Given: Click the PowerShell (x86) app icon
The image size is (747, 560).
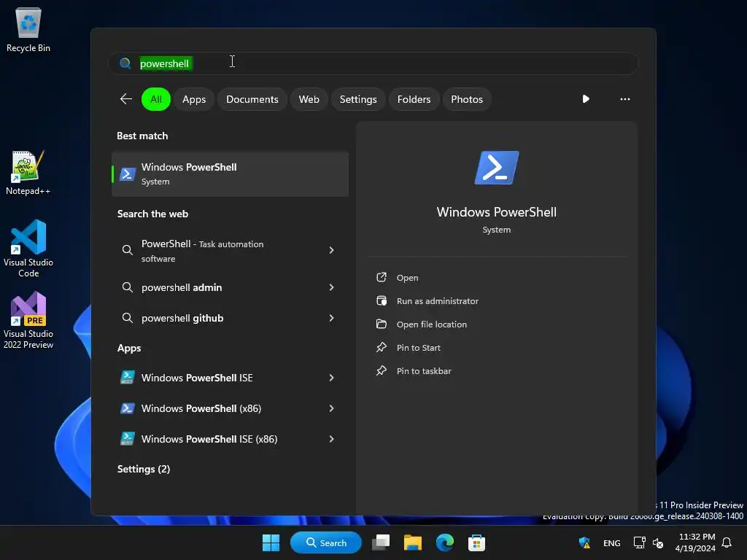Looking at the screenshot, I should pos(127,408).
